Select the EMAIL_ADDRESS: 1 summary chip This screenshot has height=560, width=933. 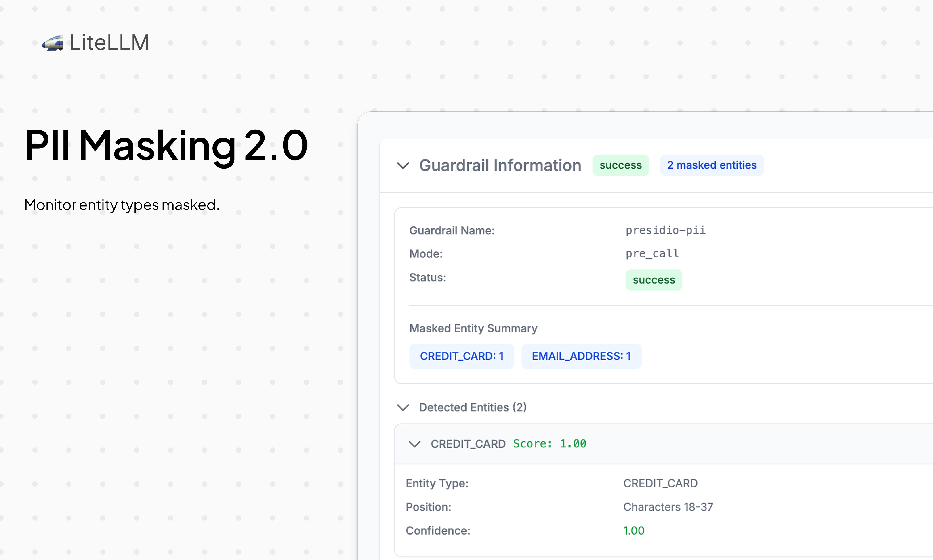(581, 356)
